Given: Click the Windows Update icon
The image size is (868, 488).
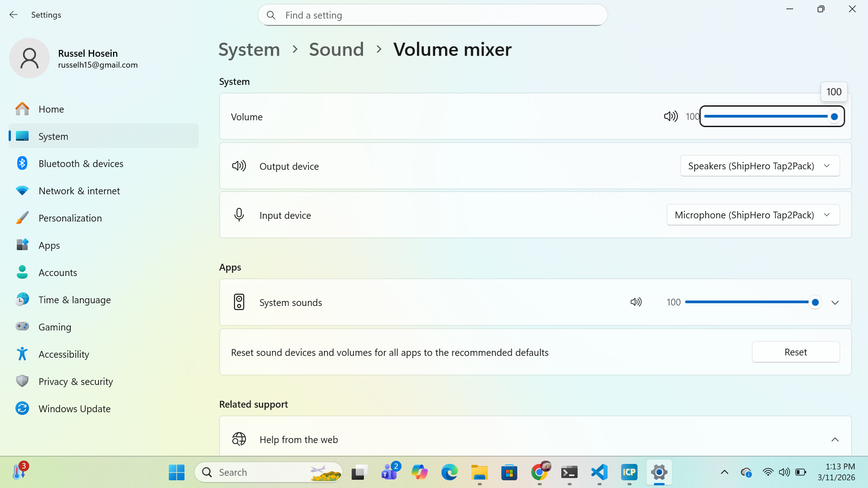Looking at the screenshot, I should tap(22, 409).
